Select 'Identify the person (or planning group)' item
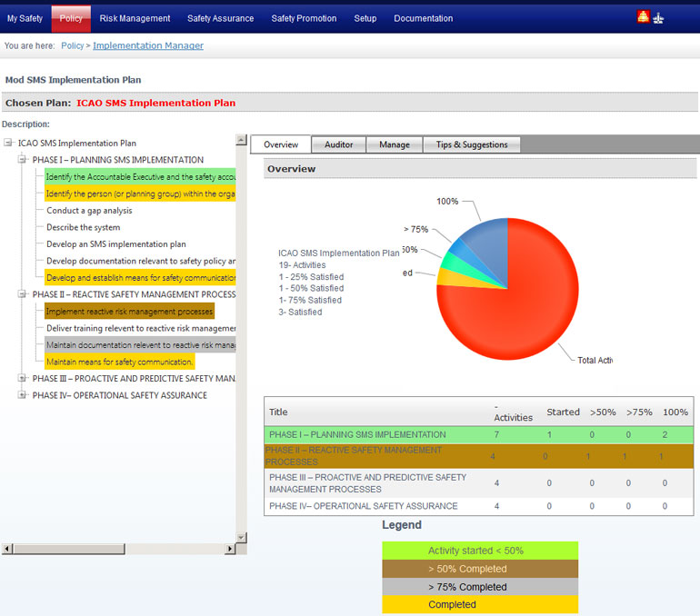 [140, 194]
